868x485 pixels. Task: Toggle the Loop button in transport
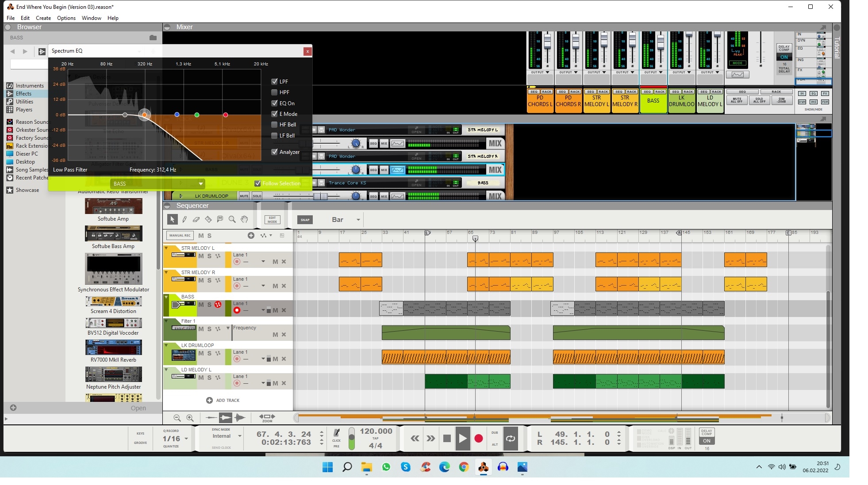[x=511, y=439]
